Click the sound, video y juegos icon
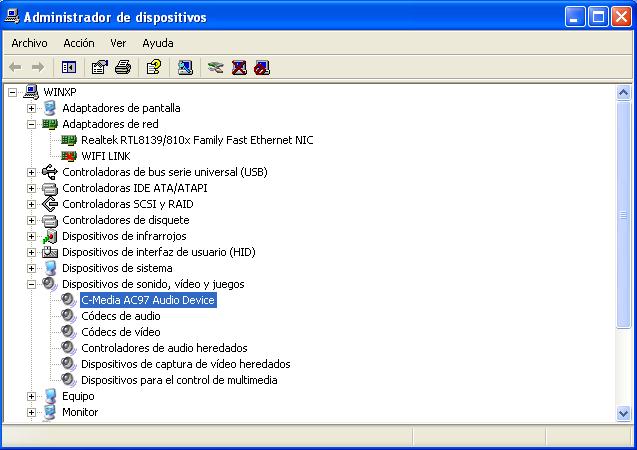This screenshot has width=637, height=450. 50,284
